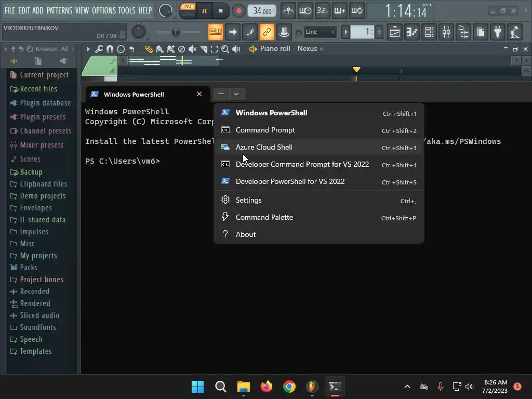Viewport: 532px width, 399px height.
Task: Select Azure Cloud Shell profile
Action: tap(319, 147)
